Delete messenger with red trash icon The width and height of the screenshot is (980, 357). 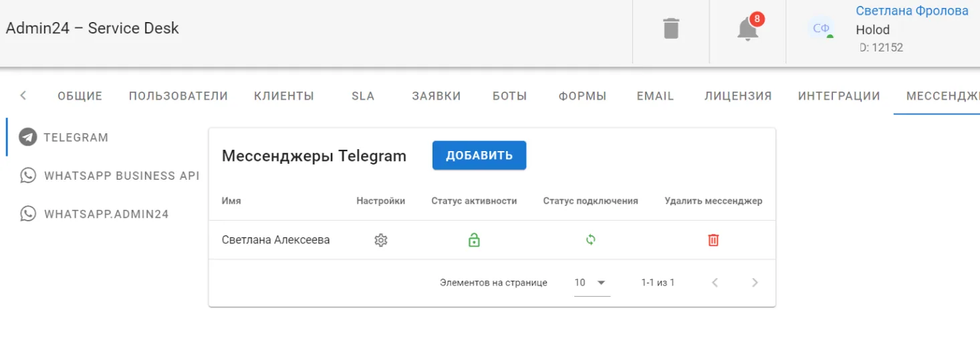click(713, 239)
